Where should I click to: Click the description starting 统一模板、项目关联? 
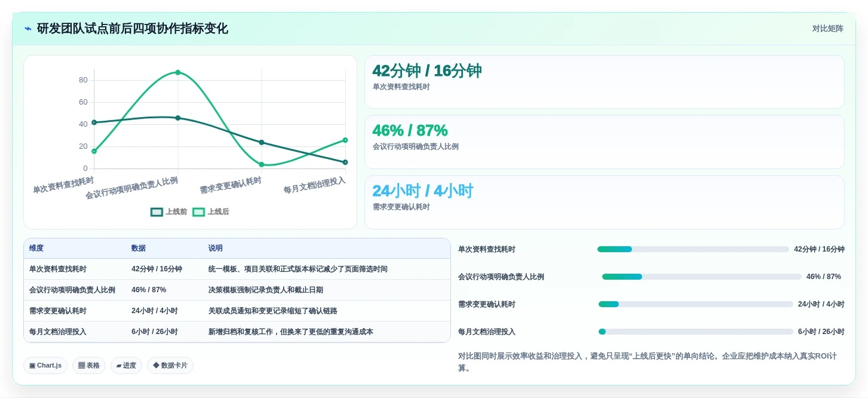(298, 269)
